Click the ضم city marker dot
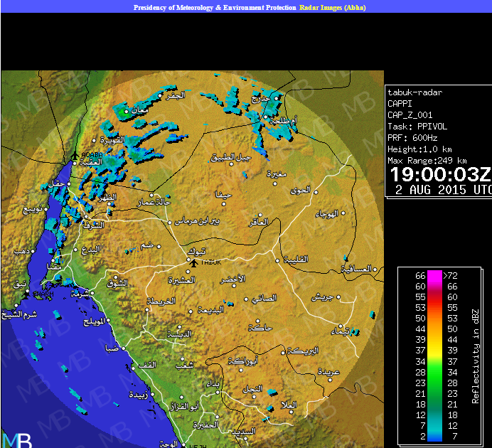This screenshot has height=448, width=492. coord(159,247)
